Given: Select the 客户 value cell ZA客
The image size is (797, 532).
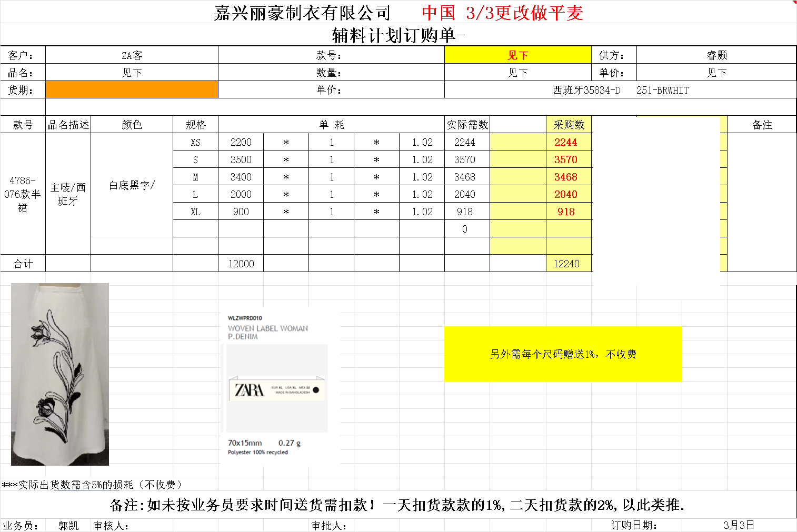Looking at the screenshot, I should click(x=132, y=55).
